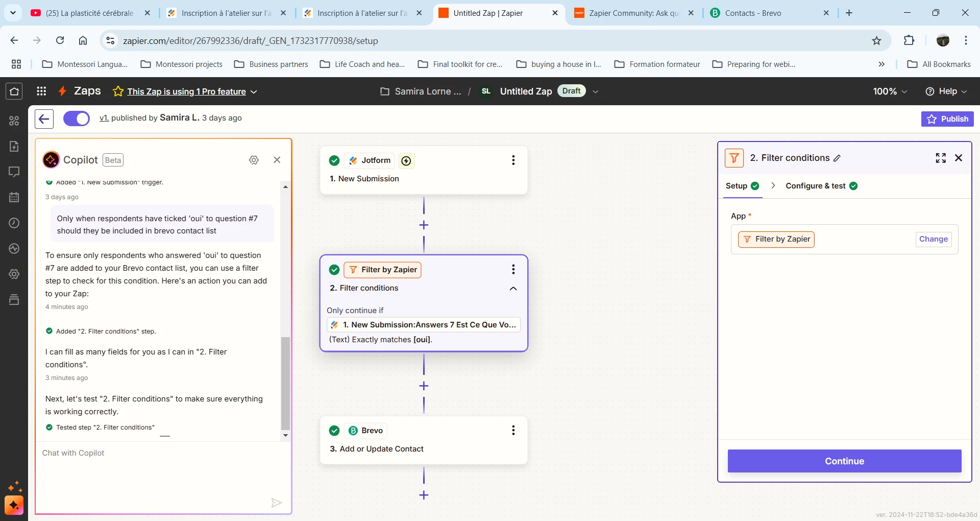The height and width of the screenshot is (521, 980).
Task: Open the v1. version link
Action: click(x=104, y=118)
